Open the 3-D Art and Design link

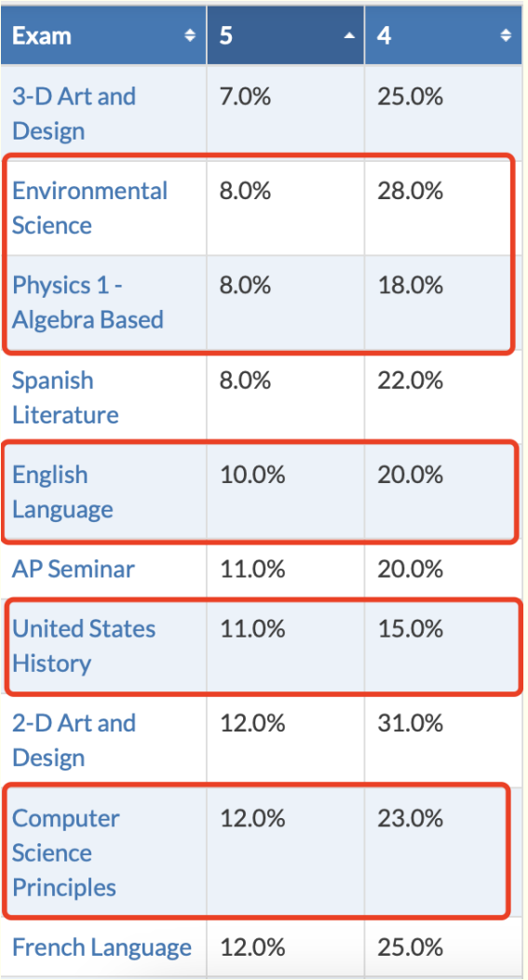(x=74, y=114)
